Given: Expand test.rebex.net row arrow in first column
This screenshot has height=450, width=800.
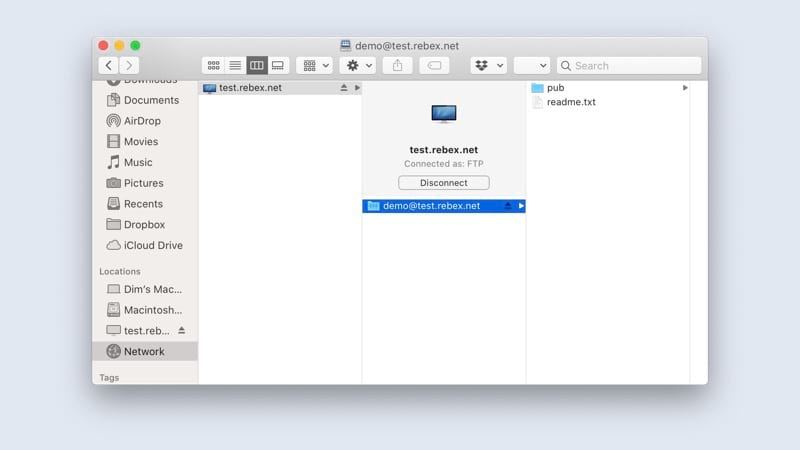Looking at the screenshot, I should [x=357, y=88].
